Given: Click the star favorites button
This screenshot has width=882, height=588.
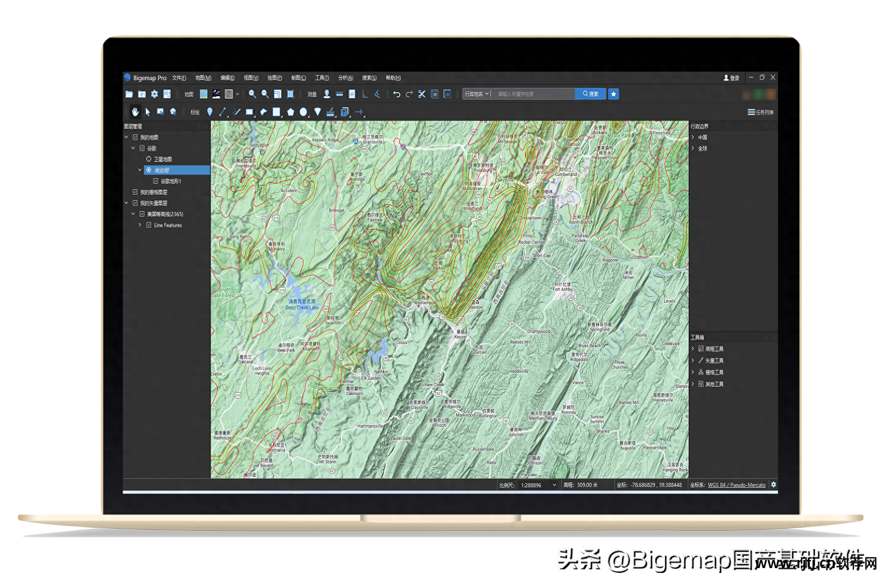Looking at the screenshot, I should [x=613, y=94].
